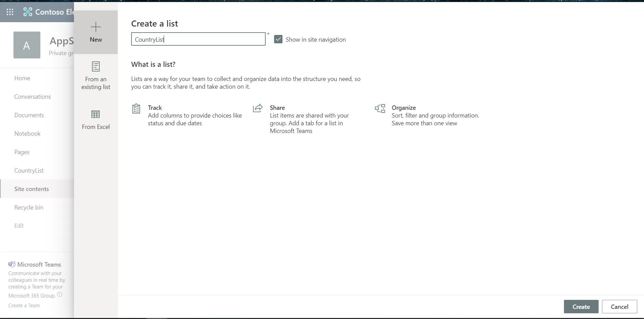Open the Office 365 app launcher waffle
This screenshot has height=319, width=644.
(10, 12)
